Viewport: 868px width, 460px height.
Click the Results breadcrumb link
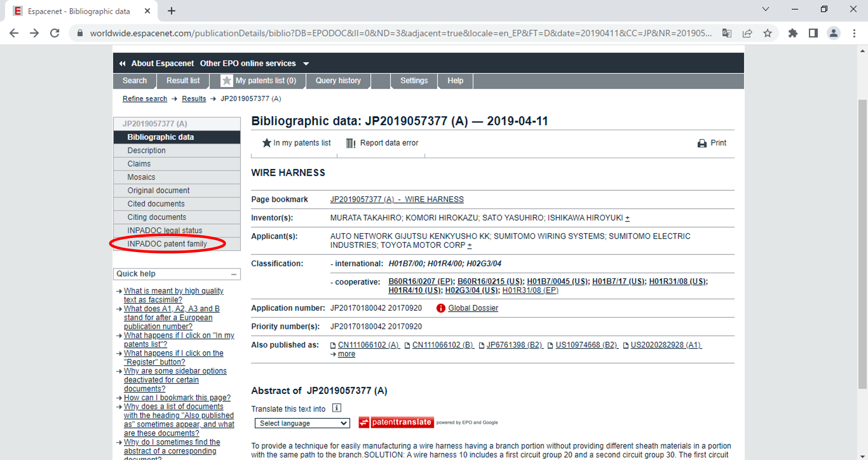point(194,99)
